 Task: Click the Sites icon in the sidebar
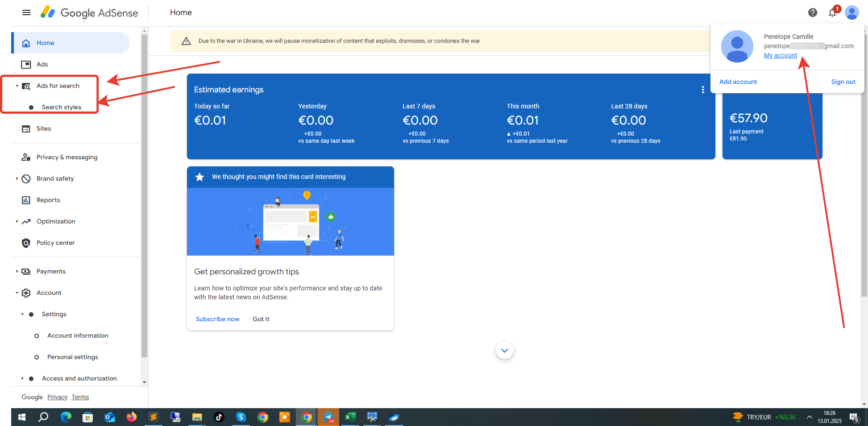(x=26, y=128)
